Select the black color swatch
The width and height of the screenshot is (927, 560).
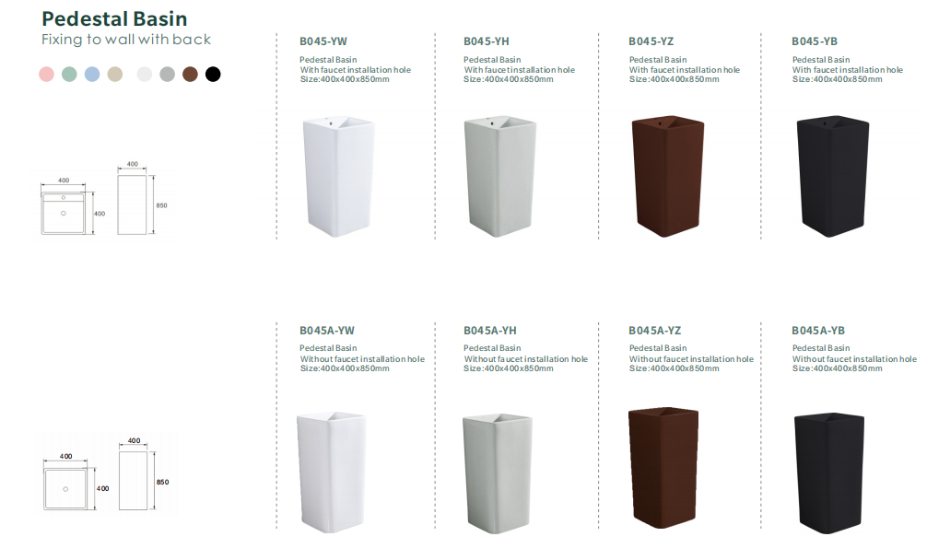[213, 75]
